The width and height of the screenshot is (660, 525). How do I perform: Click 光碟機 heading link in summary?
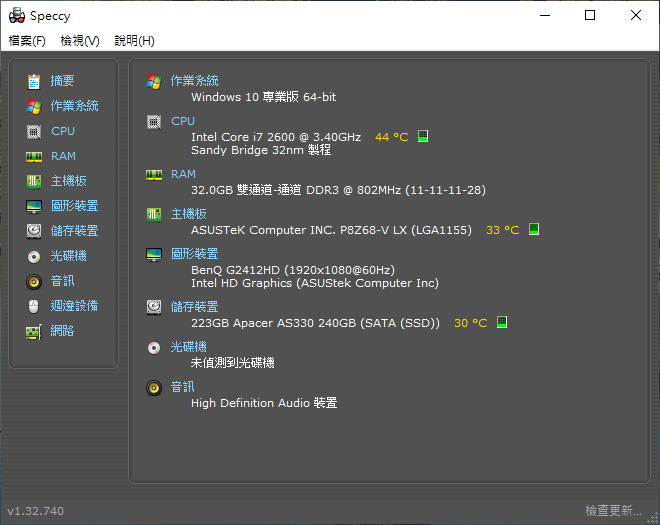tap(189, 347)
